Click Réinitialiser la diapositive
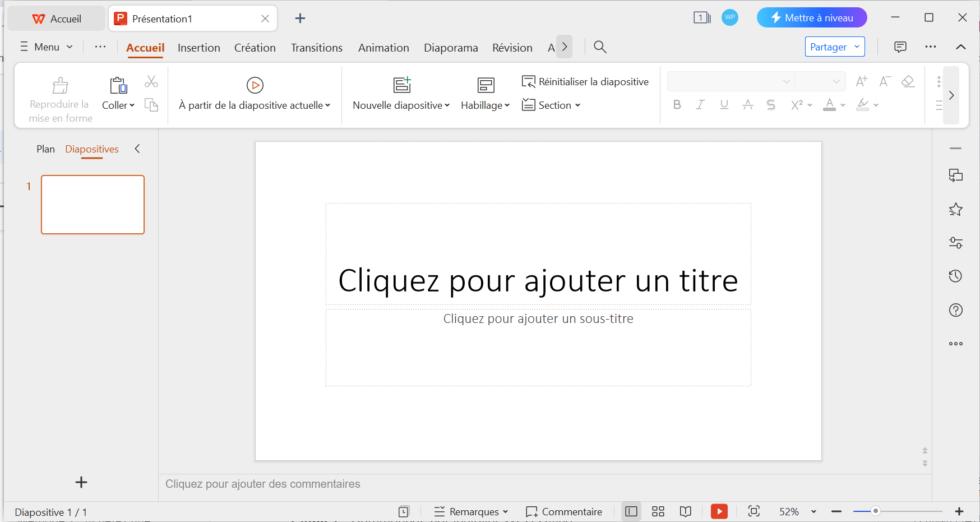Viewport: 980px width, 522px height. pyautogui.click(x=585, y=82)
